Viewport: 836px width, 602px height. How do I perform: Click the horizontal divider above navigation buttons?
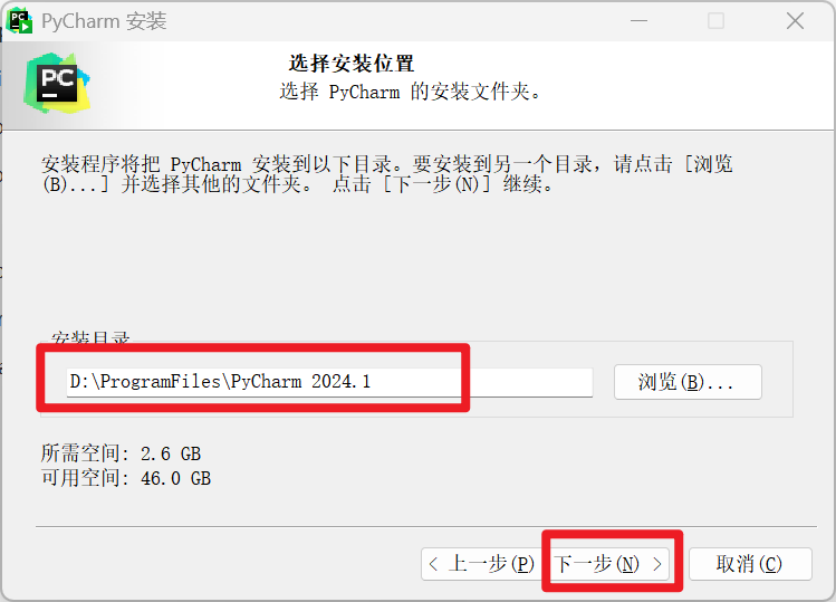[426, 526]
